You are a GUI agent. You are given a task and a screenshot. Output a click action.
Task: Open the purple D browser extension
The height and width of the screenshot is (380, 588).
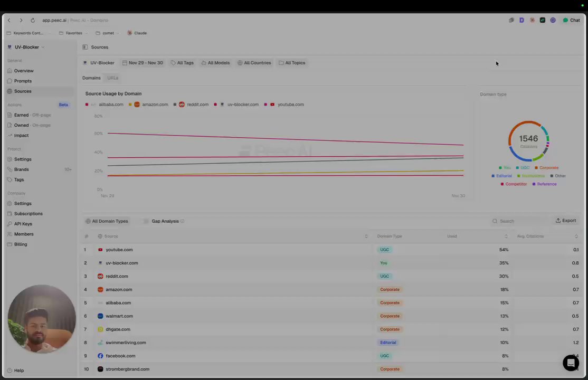521,20
